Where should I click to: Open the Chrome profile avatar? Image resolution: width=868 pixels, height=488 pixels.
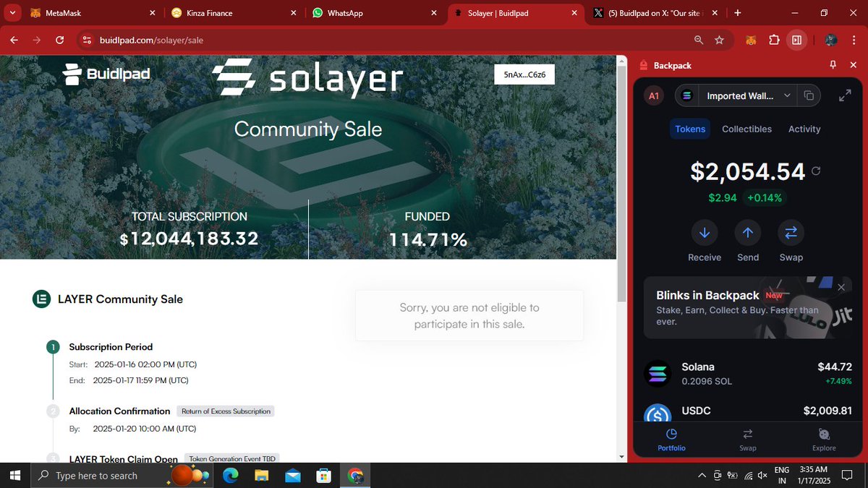(x=831, y=40)
